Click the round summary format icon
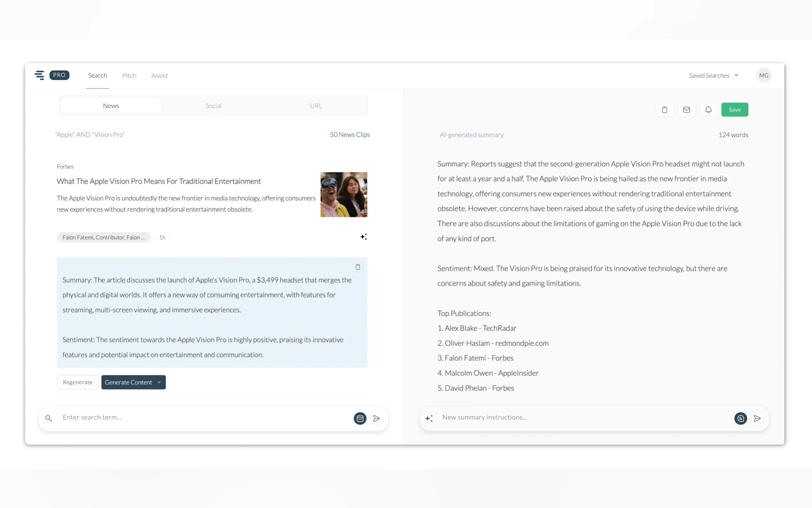Image resolution: width=812 pixels, height=508 pixels. (740, 418)
